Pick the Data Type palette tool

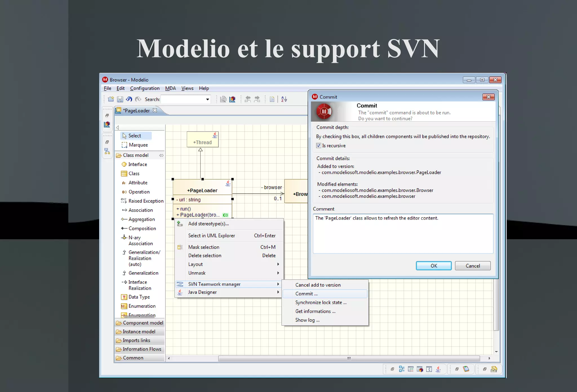tap(136, 297)
